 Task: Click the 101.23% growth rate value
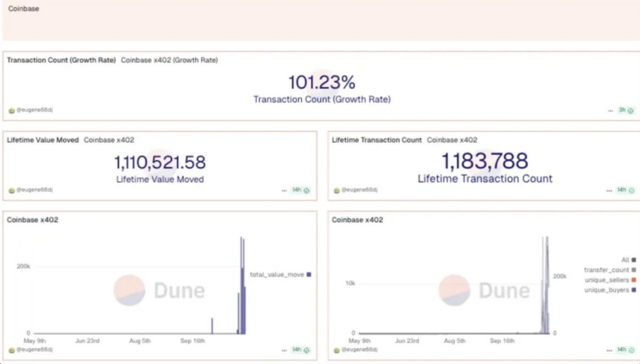coord(322,82)
